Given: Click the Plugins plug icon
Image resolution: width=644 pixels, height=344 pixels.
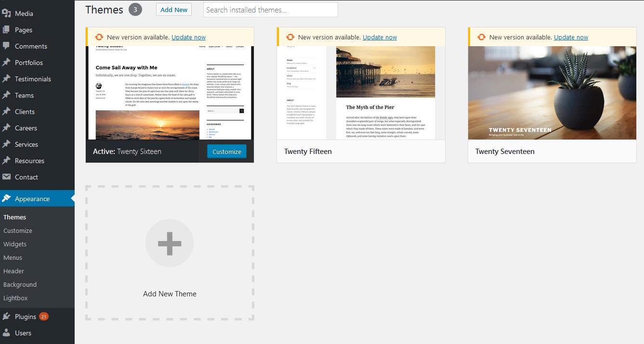Looking at the screenshot, I should [x=6, y=317].
